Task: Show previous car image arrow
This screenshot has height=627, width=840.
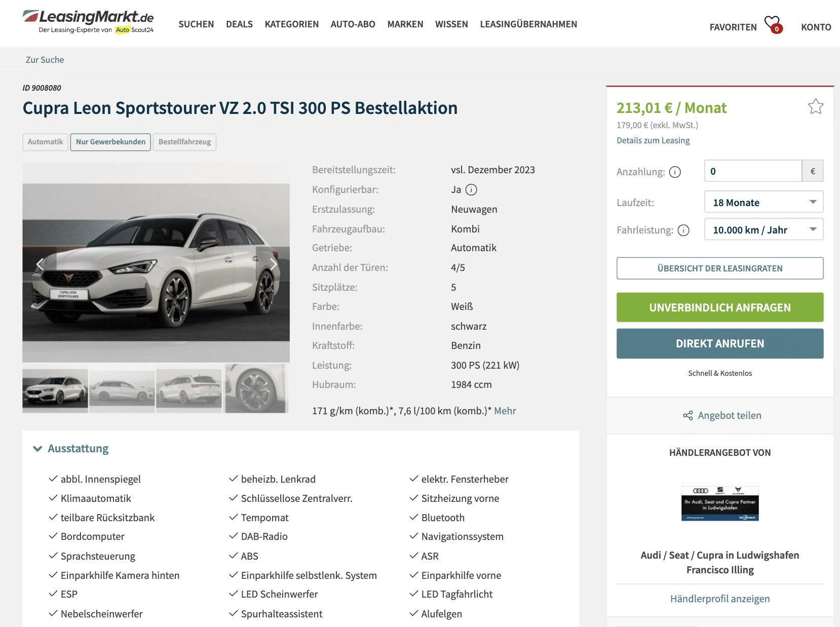Action: click(x=40, y=264)
